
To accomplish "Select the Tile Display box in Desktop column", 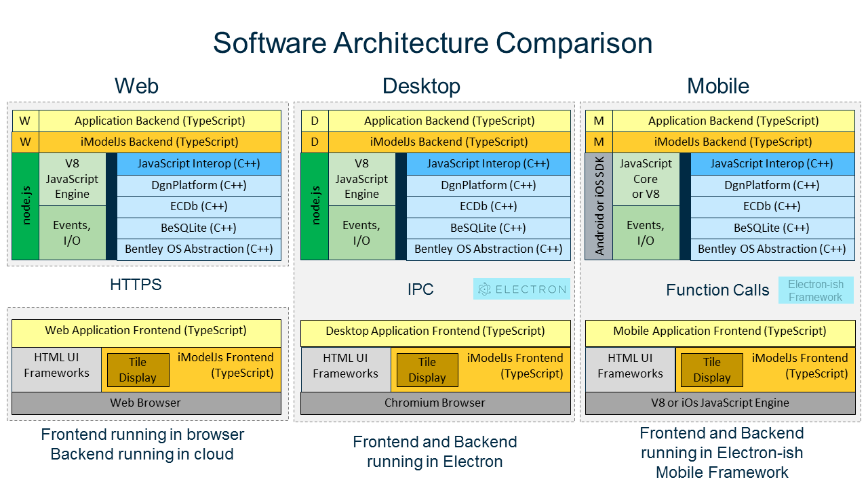I will pos(427,370).
